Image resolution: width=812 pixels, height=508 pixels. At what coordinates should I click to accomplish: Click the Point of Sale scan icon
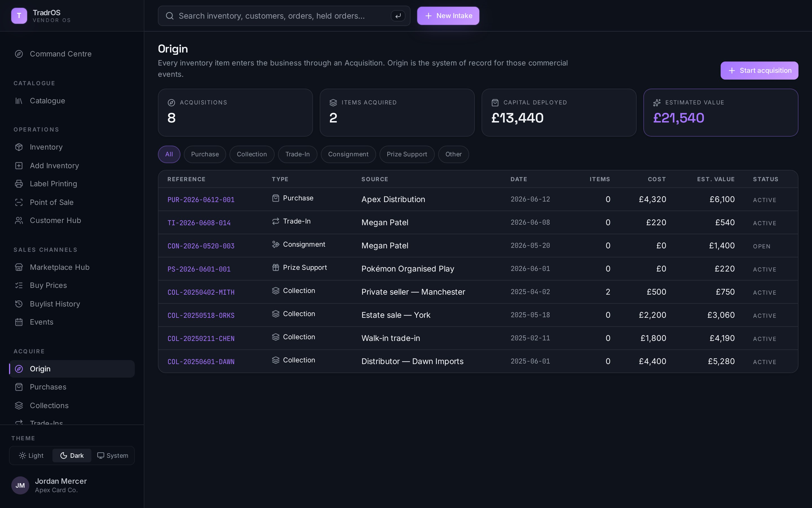pos(19,202)
